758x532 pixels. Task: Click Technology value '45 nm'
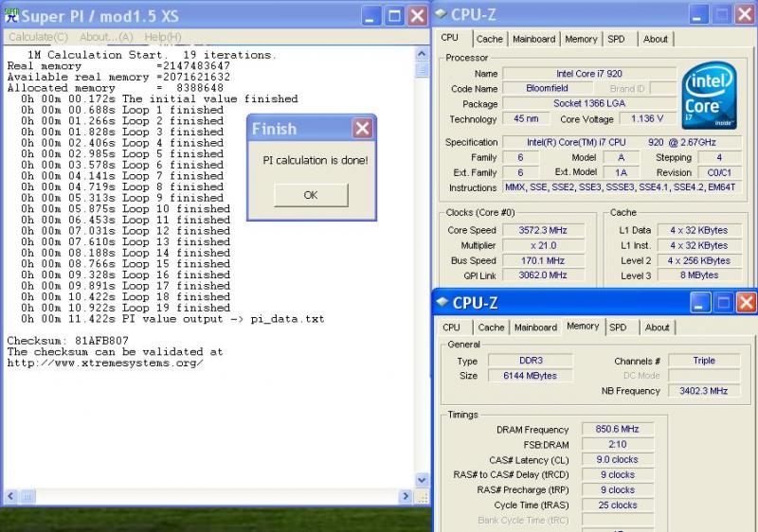[526, 118]
